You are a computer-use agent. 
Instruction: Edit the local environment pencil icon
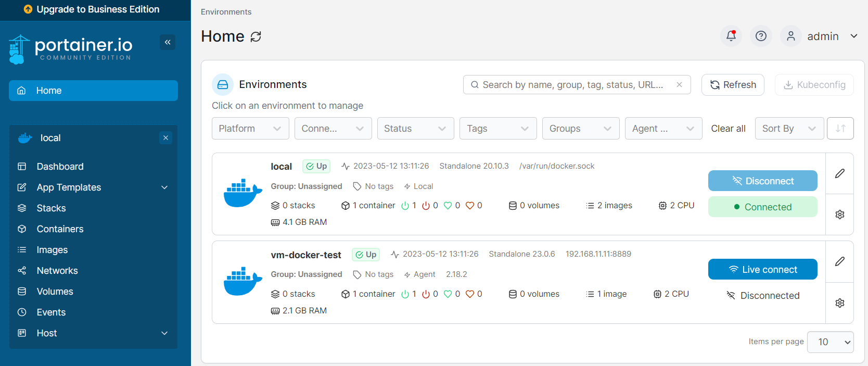point(839,173)
